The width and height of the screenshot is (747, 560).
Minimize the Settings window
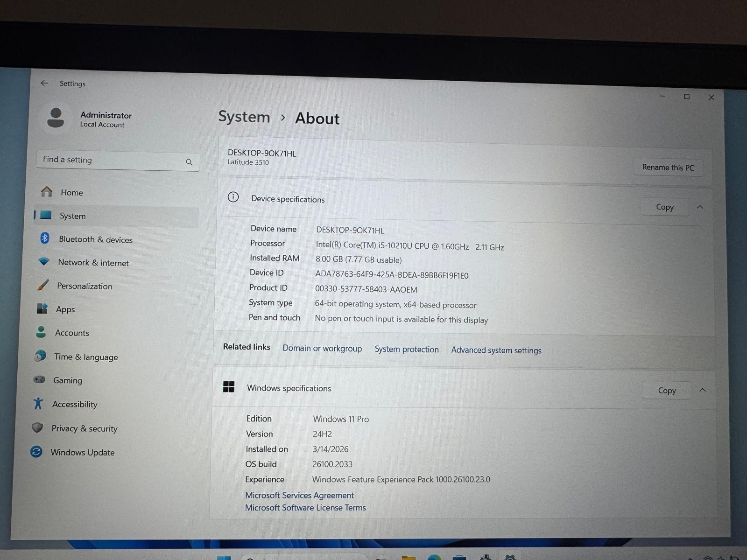(x=662, y=96)
